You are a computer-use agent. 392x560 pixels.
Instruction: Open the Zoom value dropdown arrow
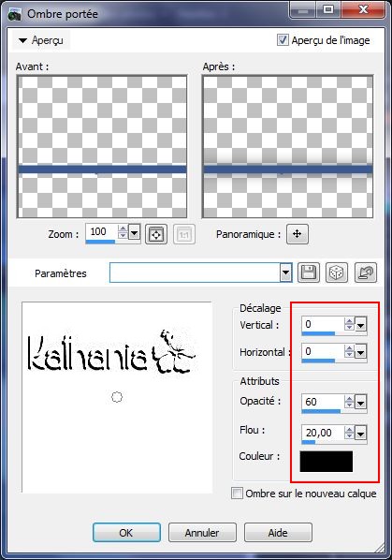(x=134, y=233)
